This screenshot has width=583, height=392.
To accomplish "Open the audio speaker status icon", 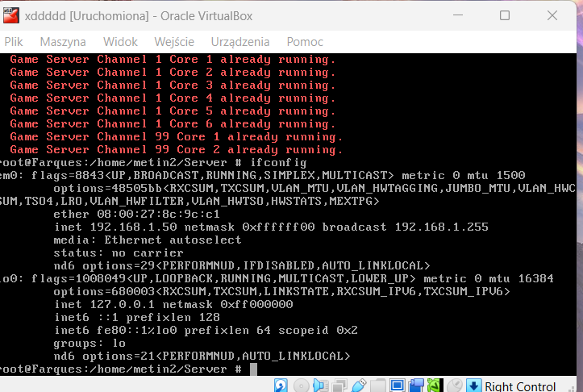I will pos(320,386).
